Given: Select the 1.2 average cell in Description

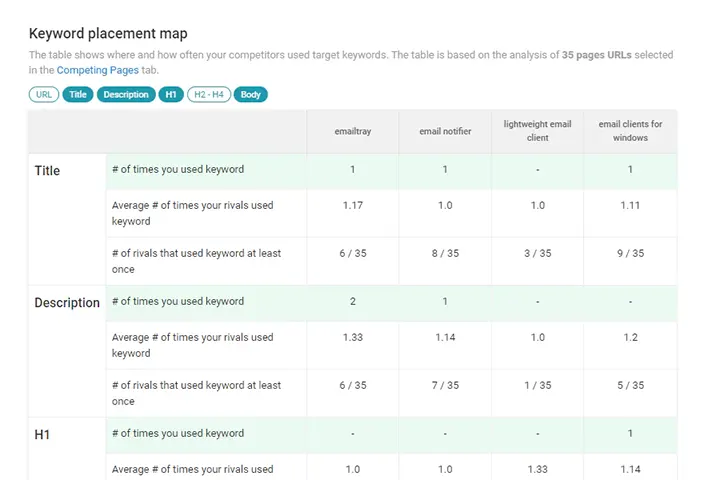Looking at the screenshot, I should pyautogui.click(x=630, y=337).
